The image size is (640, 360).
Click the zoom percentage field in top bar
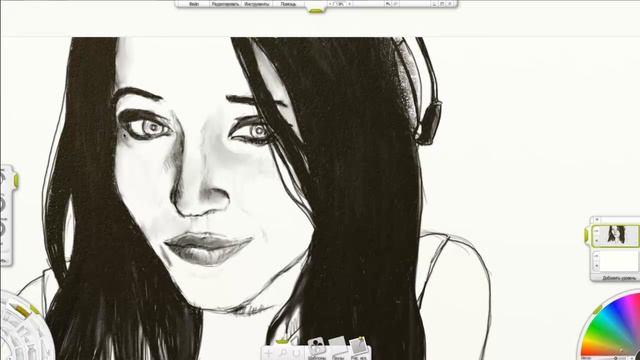coord(340,4)
